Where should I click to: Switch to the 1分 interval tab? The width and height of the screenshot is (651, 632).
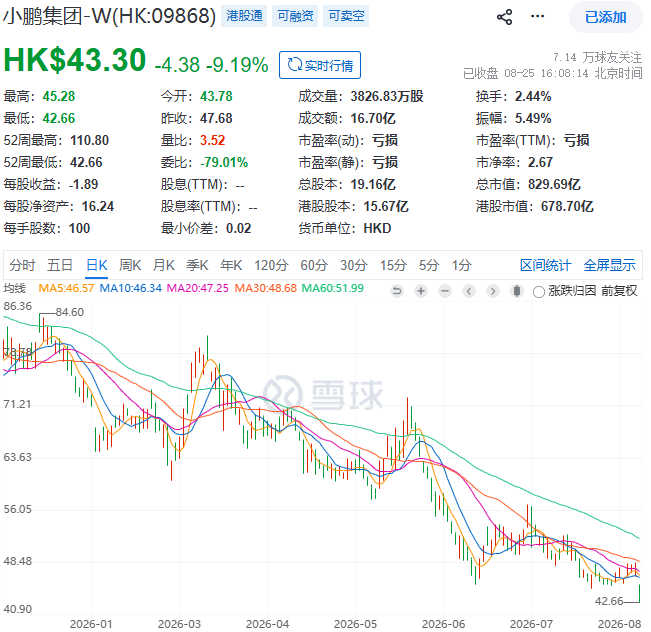pos(462,265)
